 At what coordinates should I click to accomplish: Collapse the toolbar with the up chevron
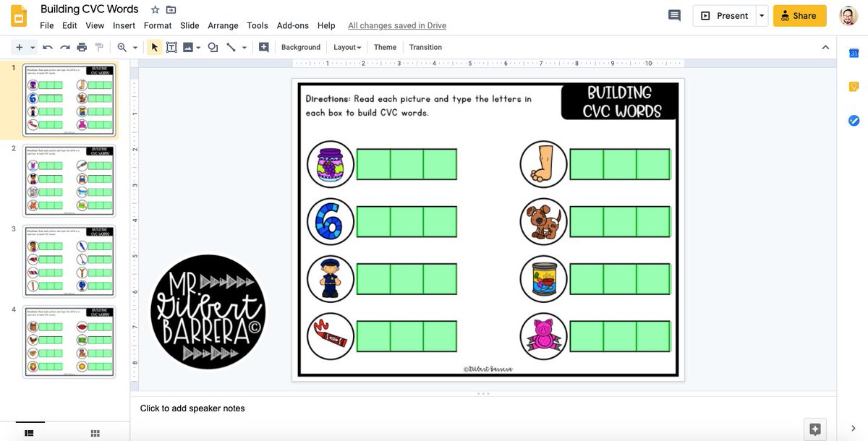coord(825,47)
